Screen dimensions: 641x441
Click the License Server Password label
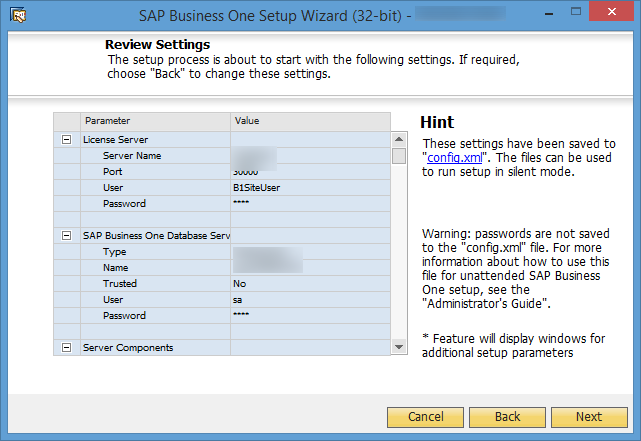[124, 204]
